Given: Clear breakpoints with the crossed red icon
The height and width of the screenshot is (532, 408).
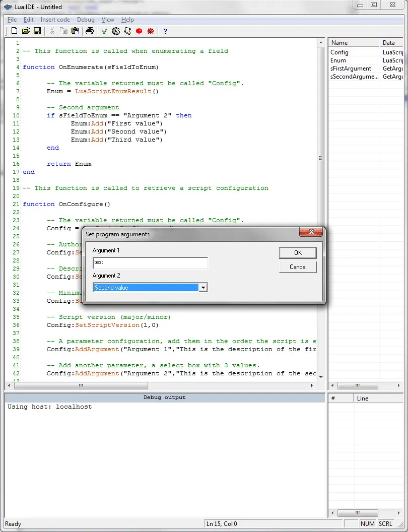Looking at the screenshot, I should tap(151, 31).
